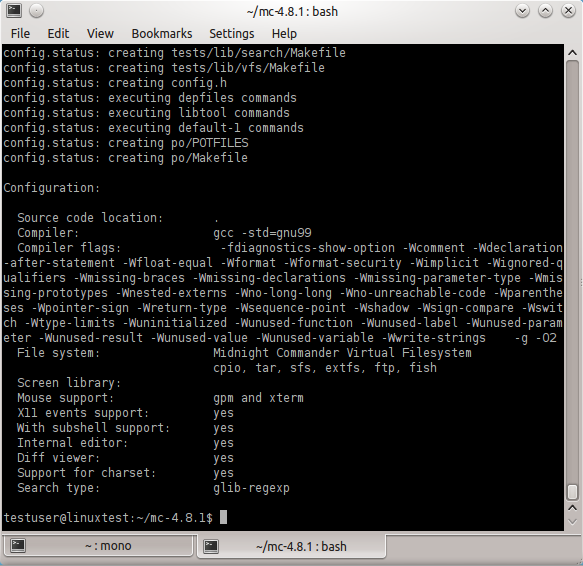Click 'config.status: creating config.h' line
Screen dimensions: 583x566
click(x=115, y=83)
